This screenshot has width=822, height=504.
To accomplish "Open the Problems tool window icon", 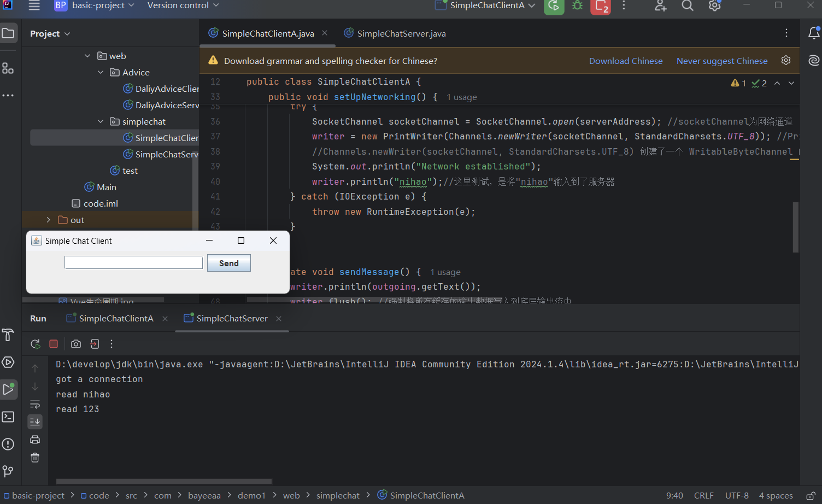I will 8,444.
